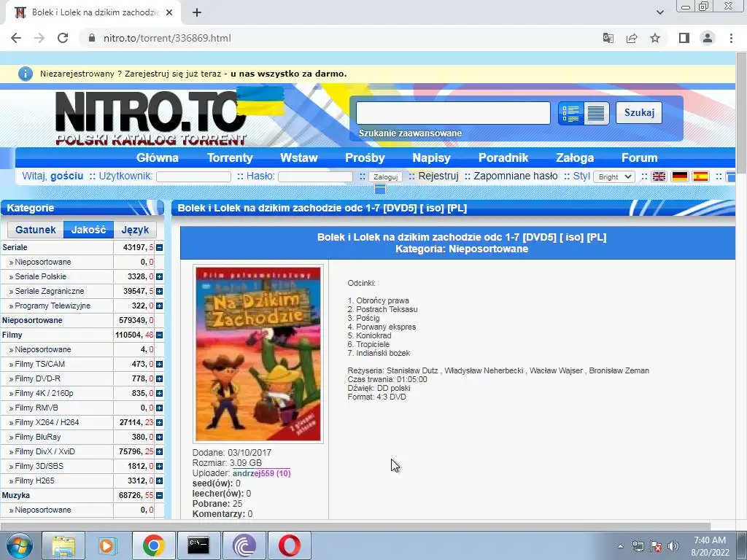Open the Windows Start button
The width and height of the screenshot is (747, 560).
(19, 545)
